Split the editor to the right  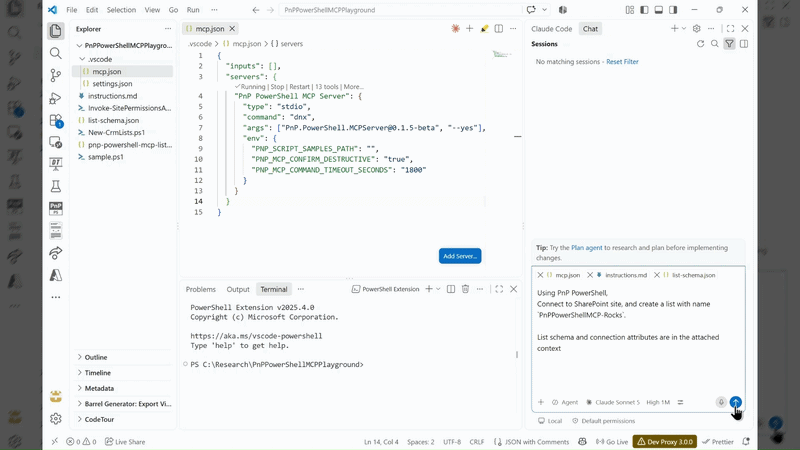498,29
